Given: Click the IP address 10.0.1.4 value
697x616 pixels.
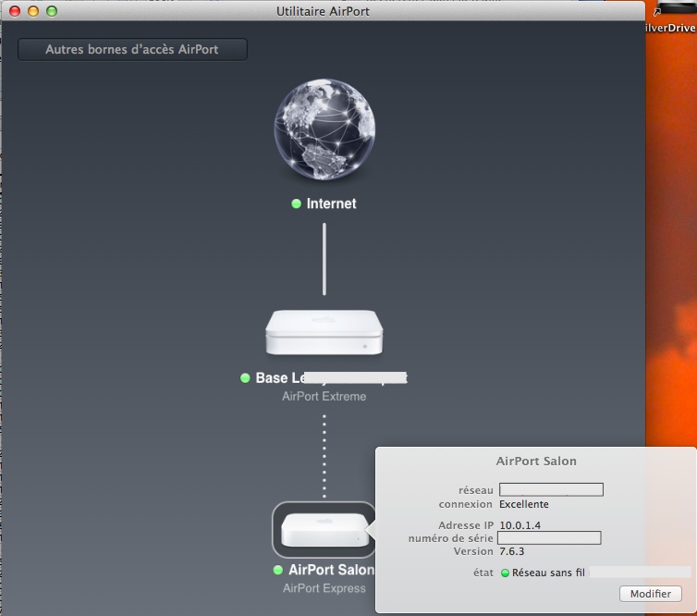Looking at the screenshot, I should 520,524.
